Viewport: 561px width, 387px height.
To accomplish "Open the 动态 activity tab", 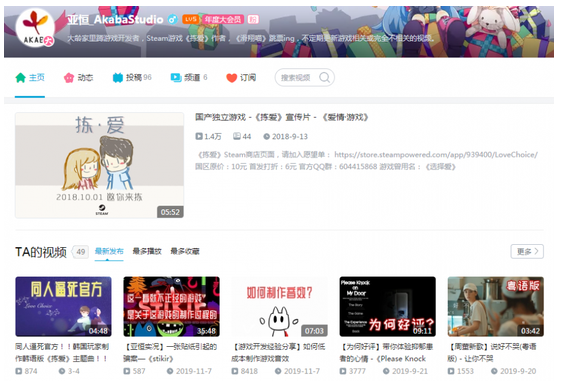I will pyautogui.click(x=78, y=78).
